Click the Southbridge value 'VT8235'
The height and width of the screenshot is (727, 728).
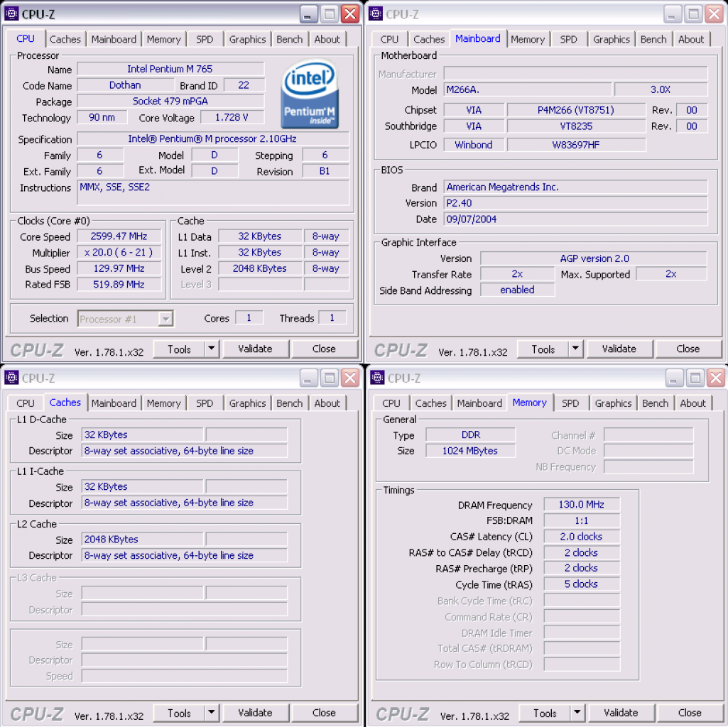tap(576, 126)
